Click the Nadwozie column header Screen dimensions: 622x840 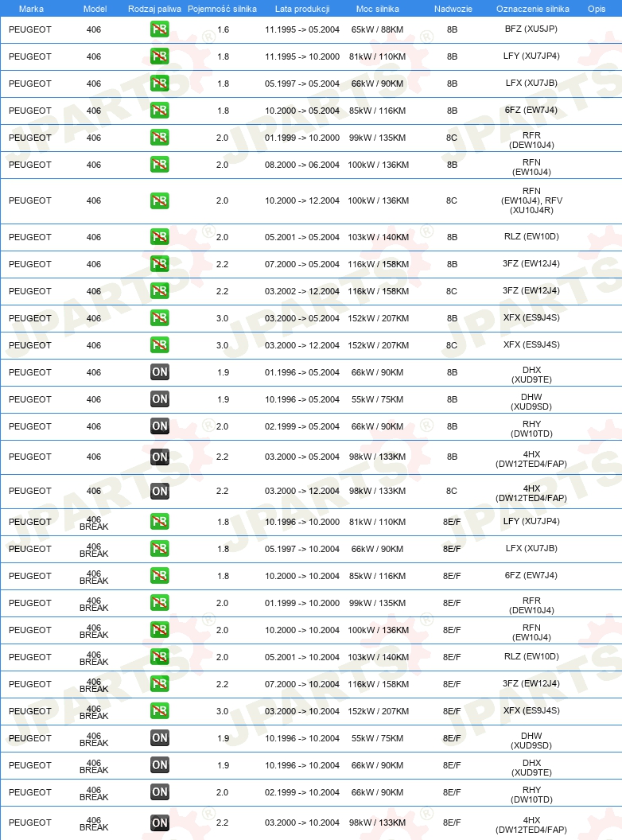click(453, 9)
